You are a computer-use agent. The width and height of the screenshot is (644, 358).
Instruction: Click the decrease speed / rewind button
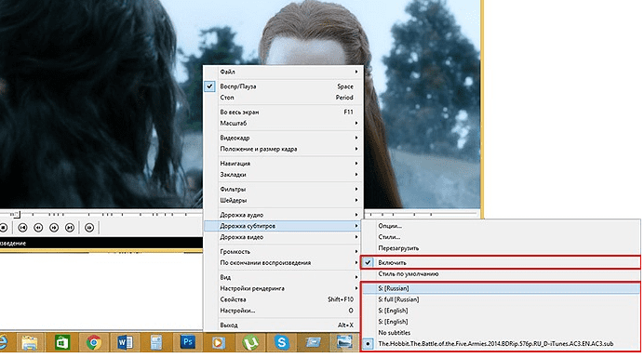[x=38, y=228]
